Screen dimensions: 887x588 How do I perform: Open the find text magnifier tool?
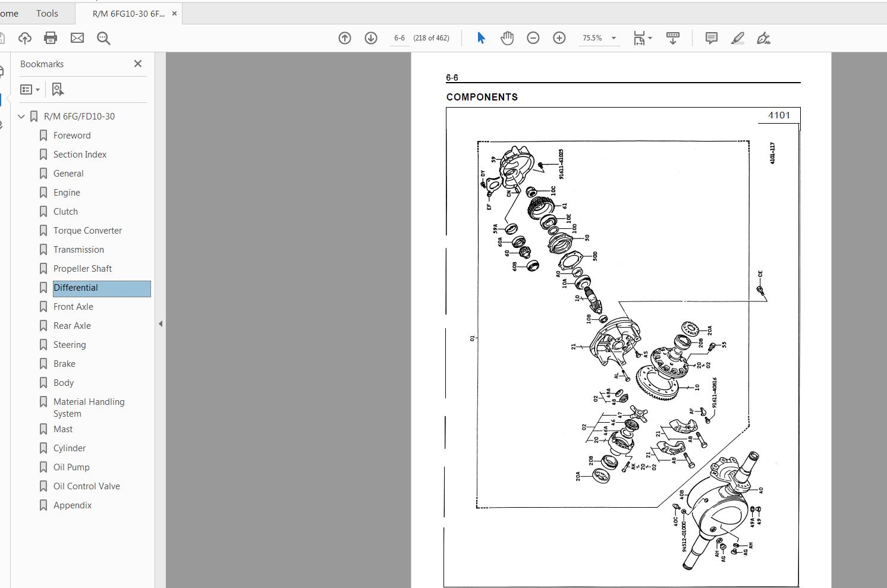[104, 38]
